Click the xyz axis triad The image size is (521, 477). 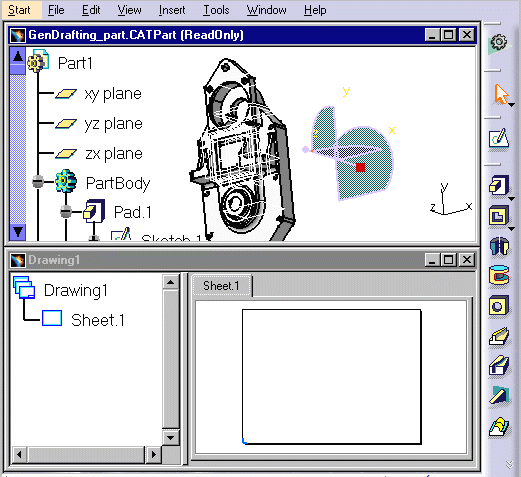pyautogui.click(x=450, y=199)
